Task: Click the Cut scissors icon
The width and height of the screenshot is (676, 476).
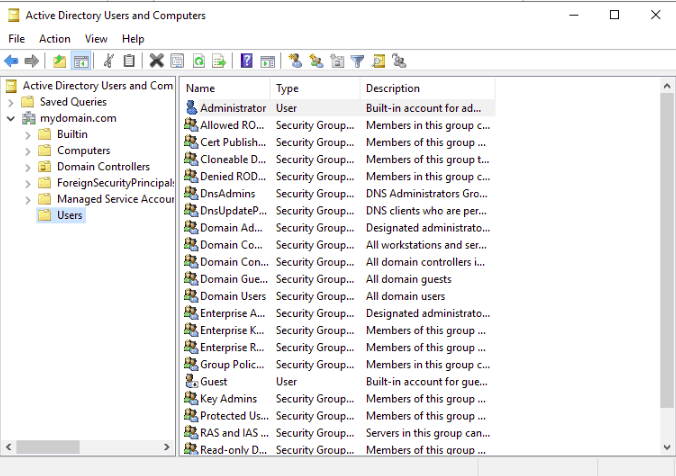Action: 109,61
